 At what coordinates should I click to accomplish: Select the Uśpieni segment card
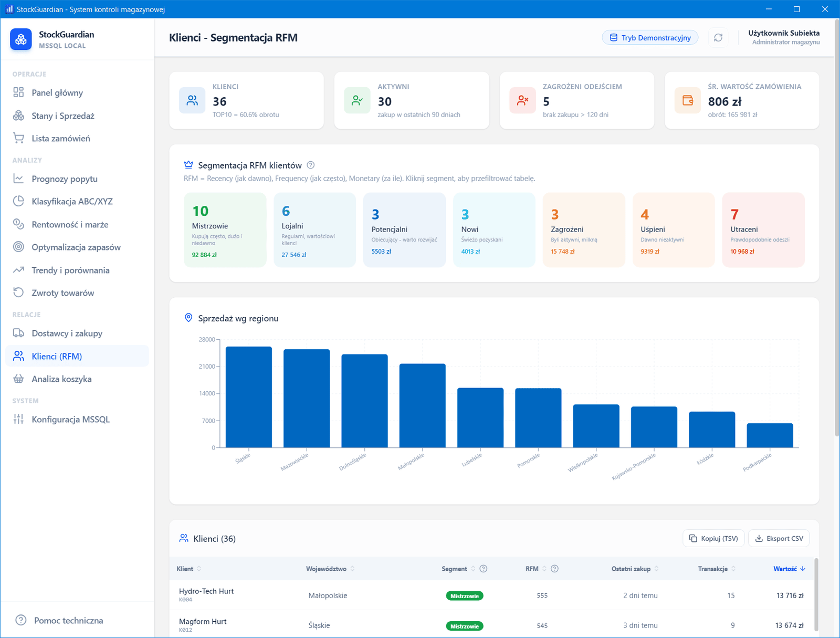coord(674,230)
